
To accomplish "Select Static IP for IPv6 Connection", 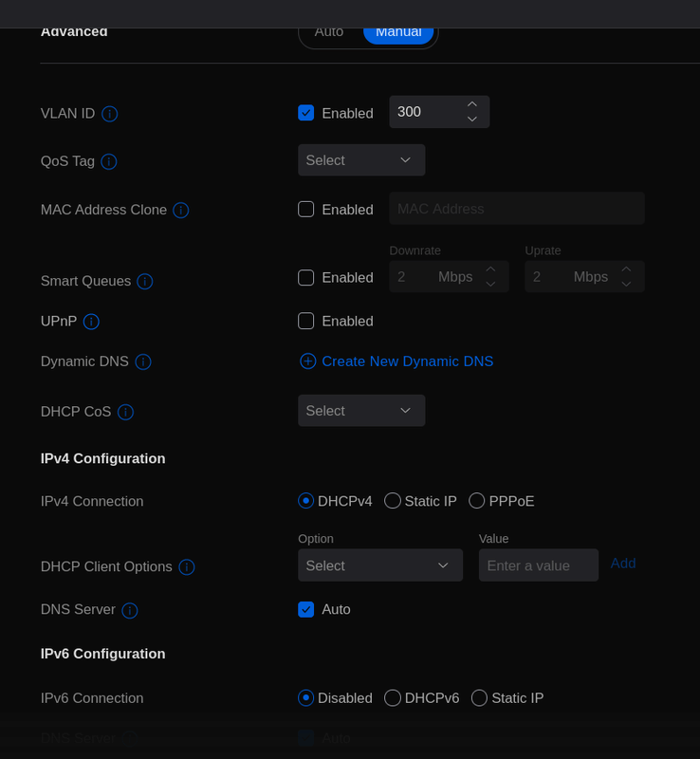I will pos(479,697).
